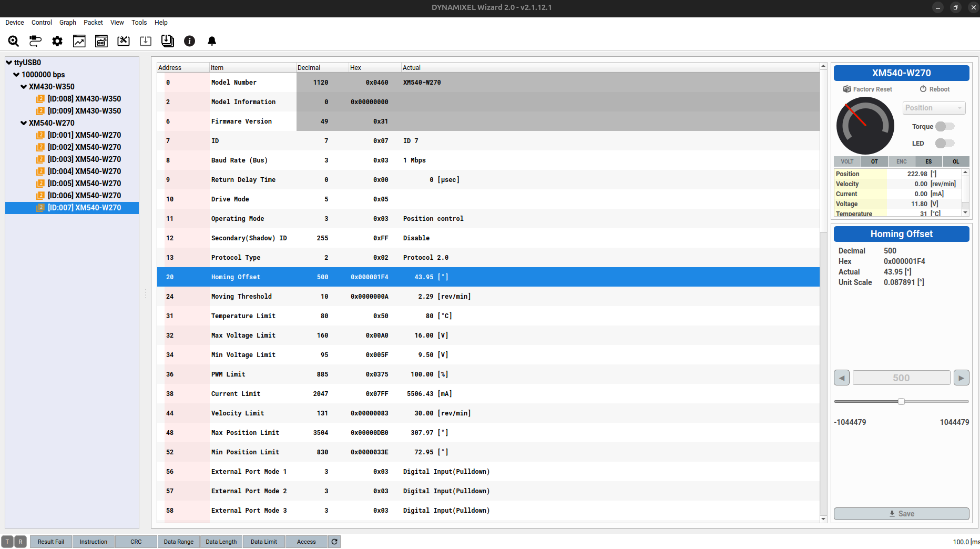
Task: Click the Instruction status indicator
Action: [94, 542]
